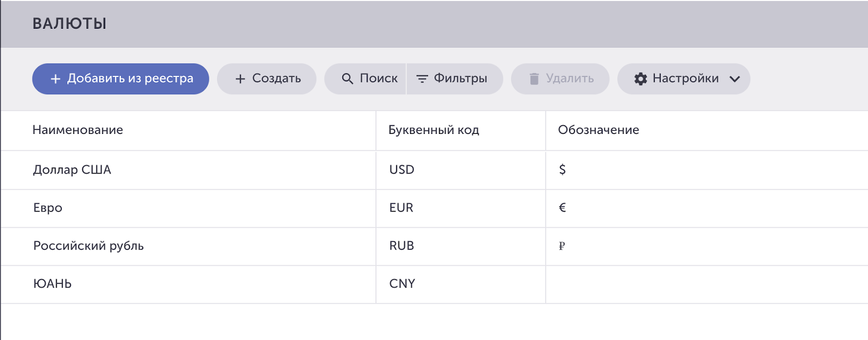Click the filter lines icon
This screenshot has width=868, height=340.
click(422, 79)
